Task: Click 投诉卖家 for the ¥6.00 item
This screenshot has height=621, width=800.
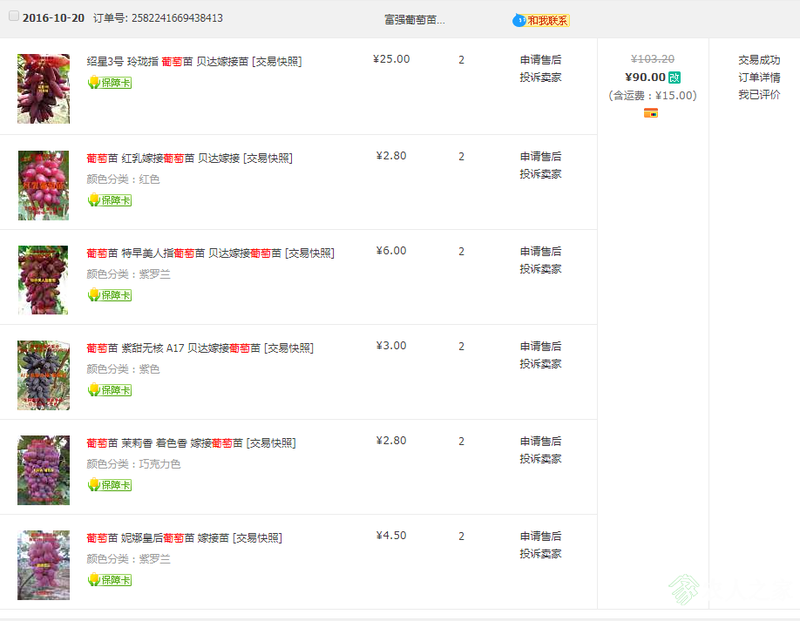Action: point(540,269)
